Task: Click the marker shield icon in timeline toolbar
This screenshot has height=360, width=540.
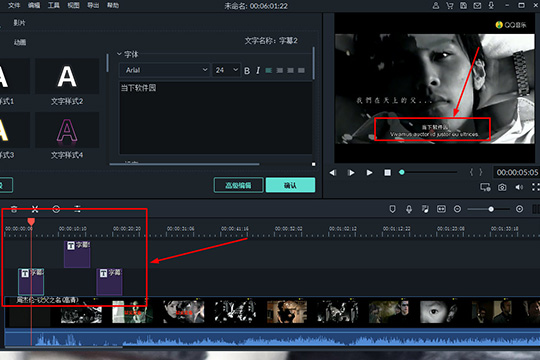Action: [x=392, y=209]
